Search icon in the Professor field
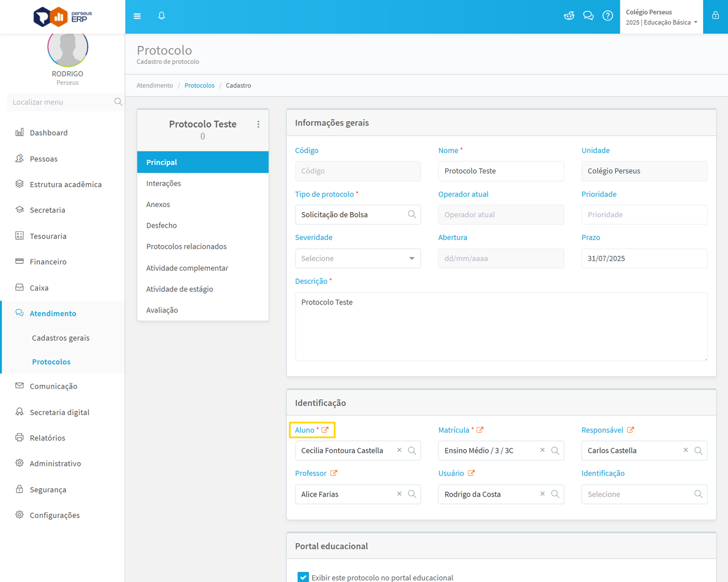This screenshot has height=582, width=728. point(412,494)
